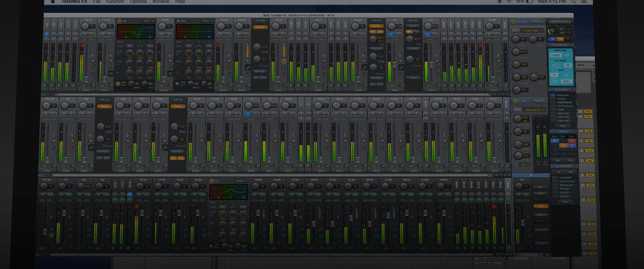Click Reverb PreDelay knob

click(516, 39)
